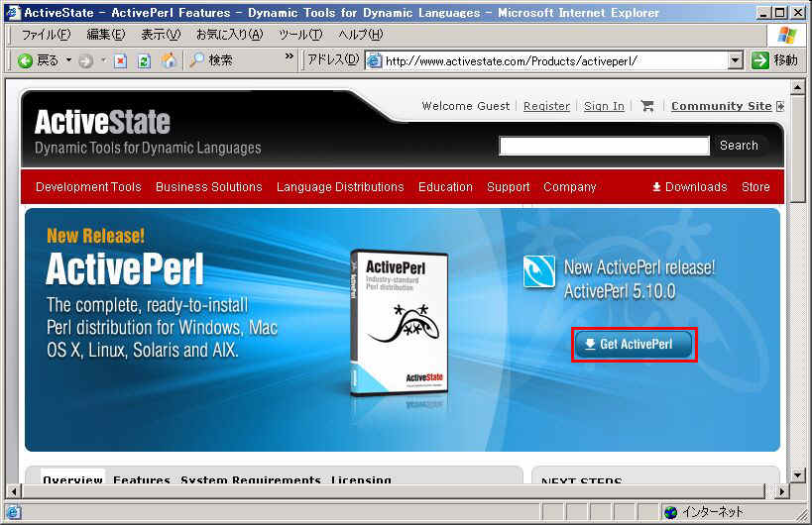Viewport: 812px width, 525px height.
Task: Click the vertical scrollbar up arrow
Action: tap(798, 87)
